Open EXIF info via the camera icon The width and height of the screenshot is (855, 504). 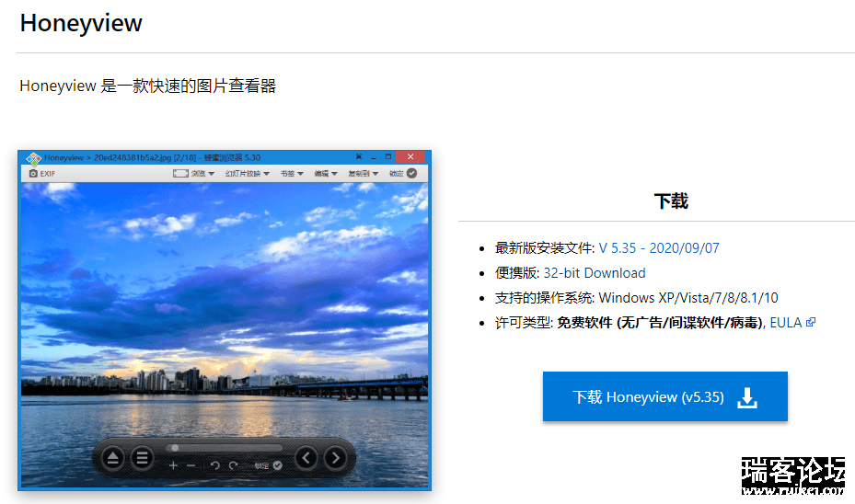point(33,173)
